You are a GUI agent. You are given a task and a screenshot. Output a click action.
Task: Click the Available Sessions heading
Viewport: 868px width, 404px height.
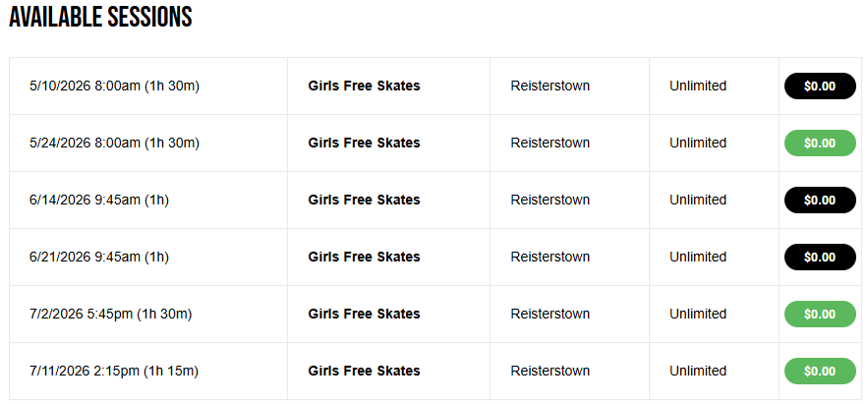click(100, 18)
